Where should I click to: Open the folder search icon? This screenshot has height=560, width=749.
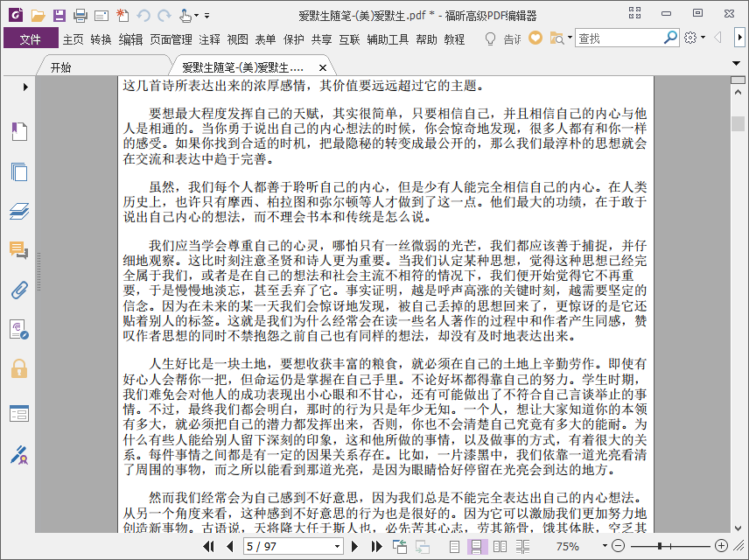556,38
